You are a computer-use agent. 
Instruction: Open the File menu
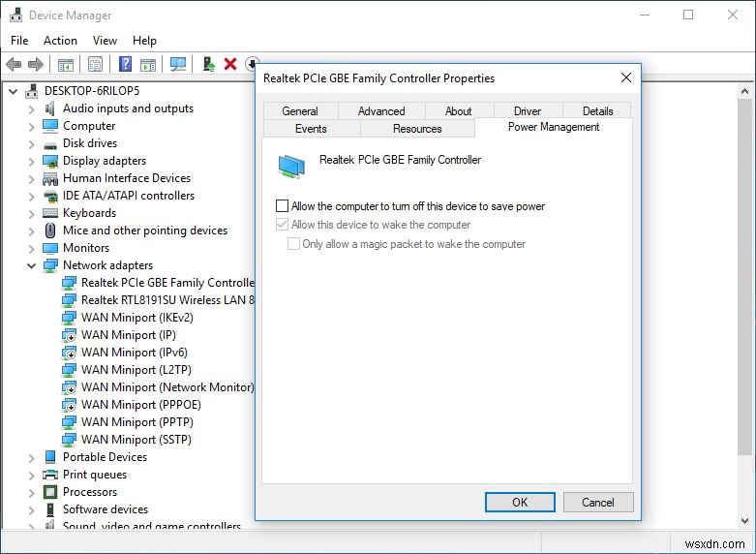coord(19,41)
